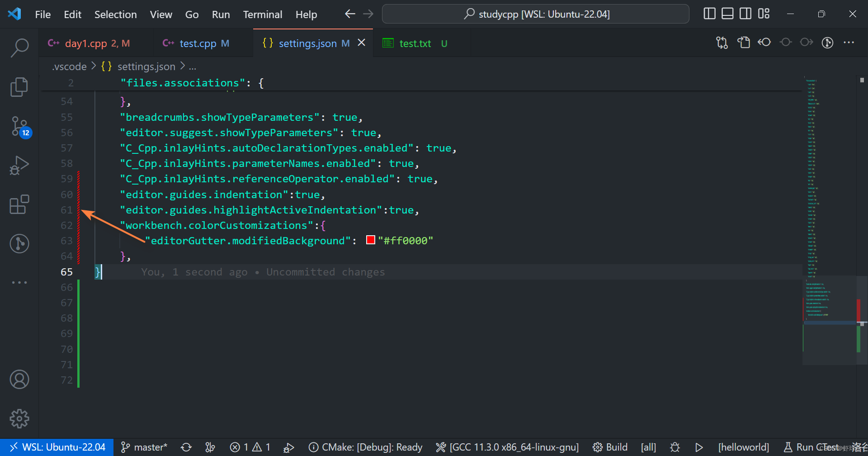868x456 pixels.
Task: Select kit GCC 11.3.0 x86_64-linux-gnu
Action: 507,447
